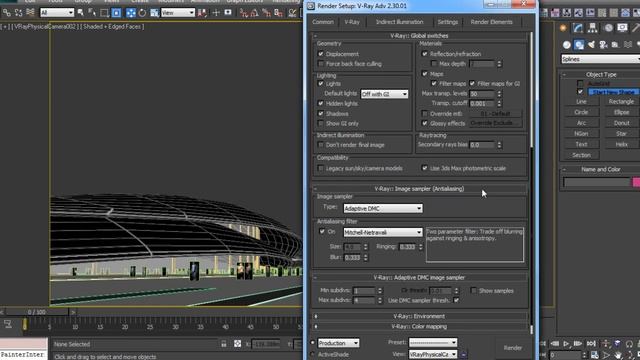
Task: Open the Splines category dropdown
Action: [600, 59]
